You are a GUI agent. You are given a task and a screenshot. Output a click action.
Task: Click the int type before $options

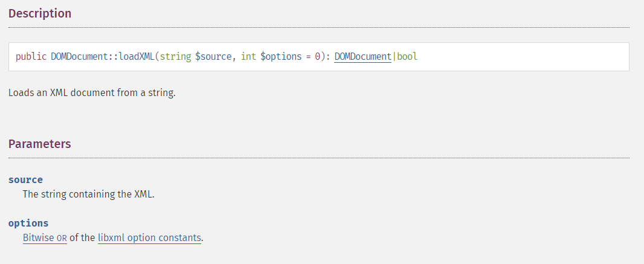tap(248, 57)
